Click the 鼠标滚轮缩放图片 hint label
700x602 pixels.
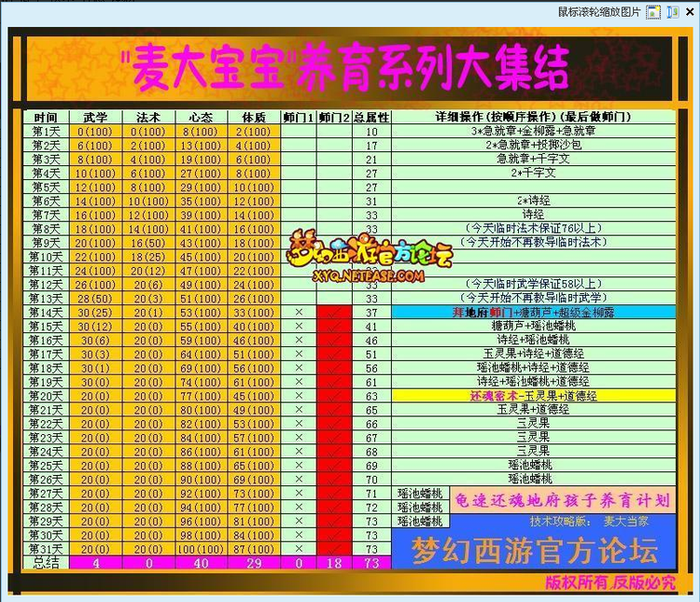(599, 12)
